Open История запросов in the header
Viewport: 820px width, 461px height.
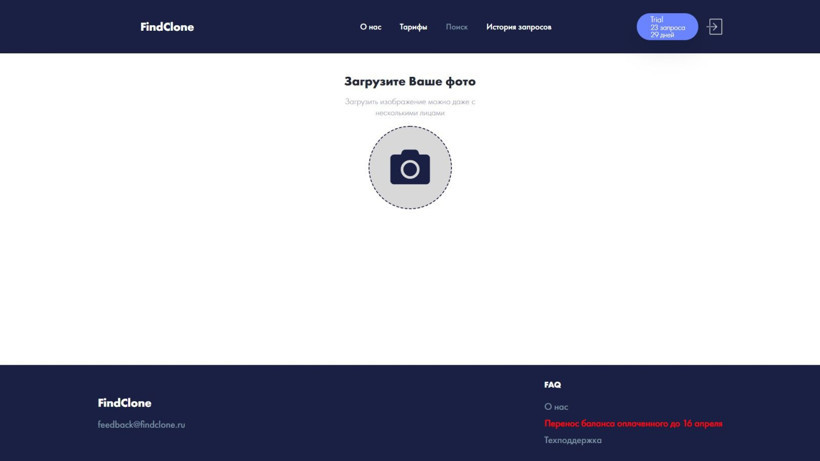tap(519, 27)
